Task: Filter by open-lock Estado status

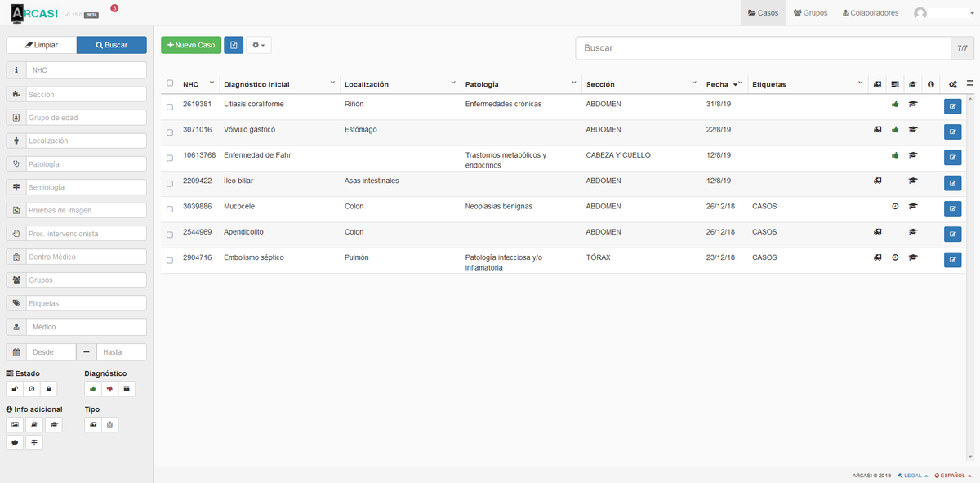Action: point(15,389)
